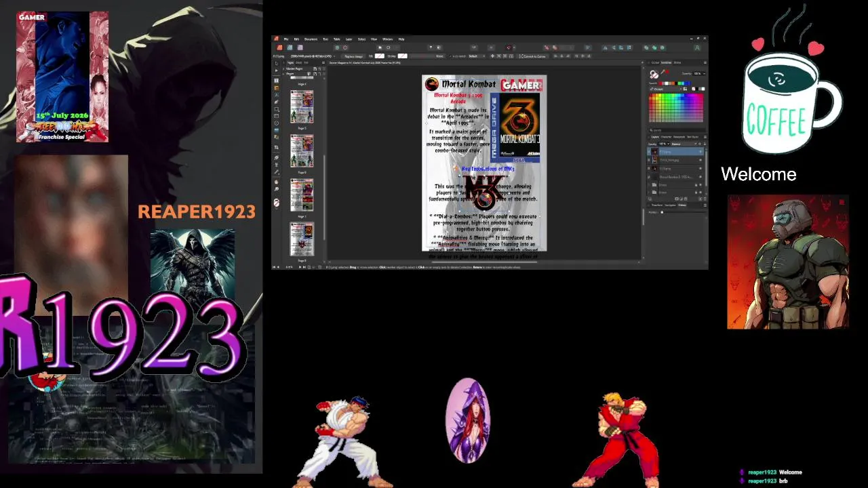Switch to the Character tab

click(x=666, y=137)
